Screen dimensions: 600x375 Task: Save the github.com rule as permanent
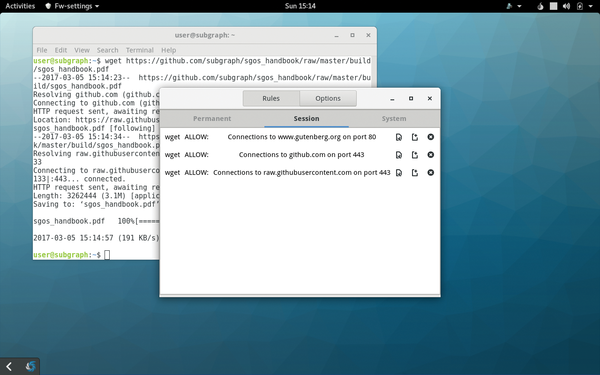(x=415, y=155)
